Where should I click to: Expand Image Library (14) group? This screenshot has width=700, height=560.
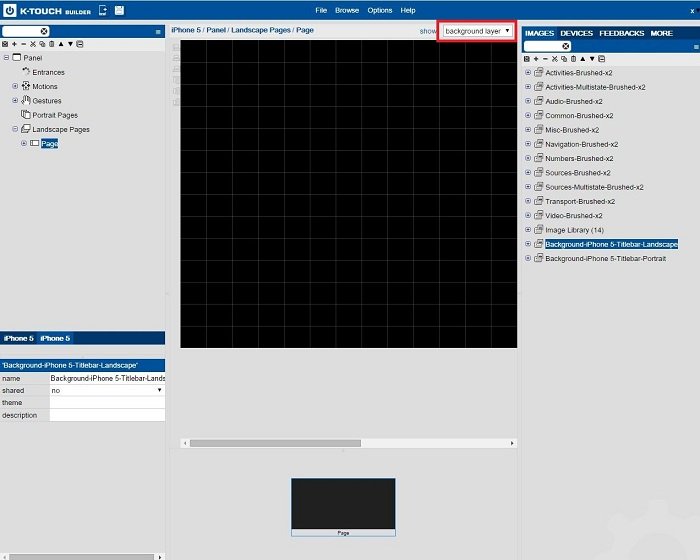[528, 230]
